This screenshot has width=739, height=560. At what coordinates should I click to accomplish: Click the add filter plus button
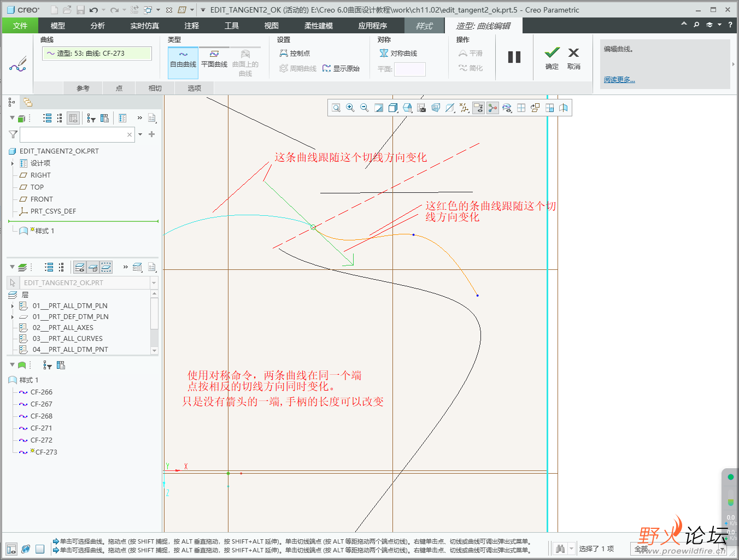pos(152,134)
